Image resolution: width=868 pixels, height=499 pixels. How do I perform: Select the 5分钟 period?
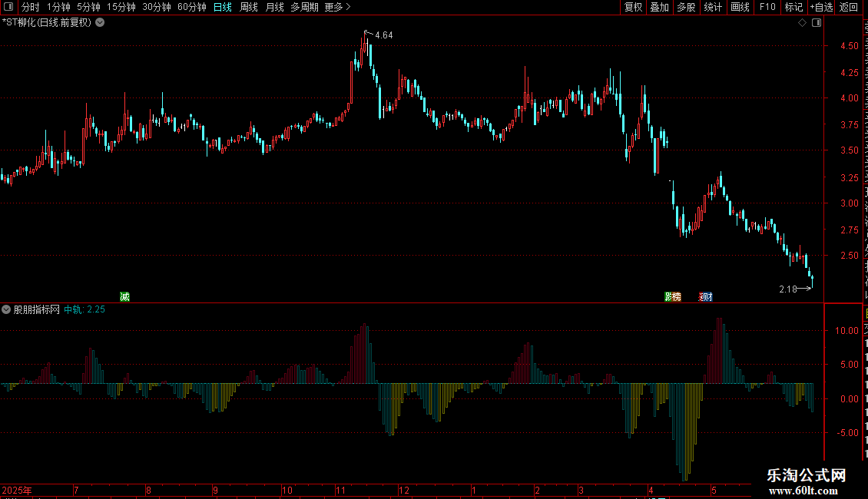tap(88, 7)
